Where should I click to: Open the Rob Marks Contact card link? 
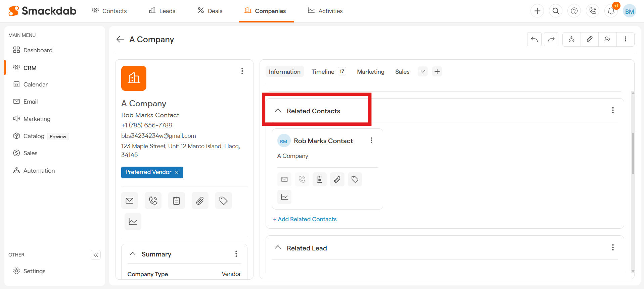point(323,141)
